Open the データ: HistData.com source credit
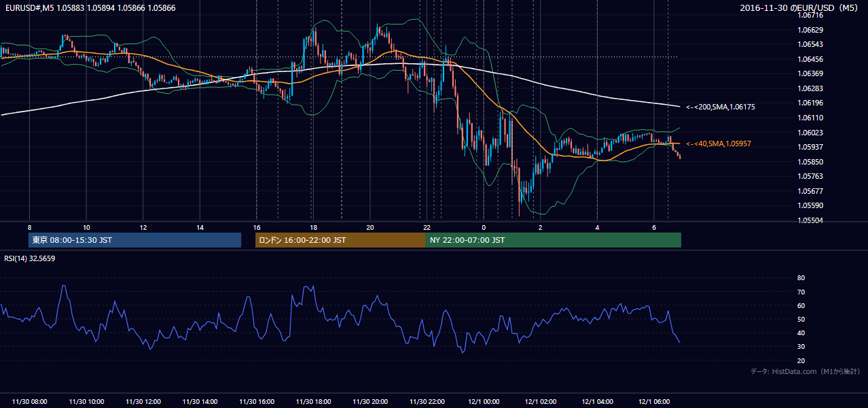868x408 pixels. click(806, 371)
